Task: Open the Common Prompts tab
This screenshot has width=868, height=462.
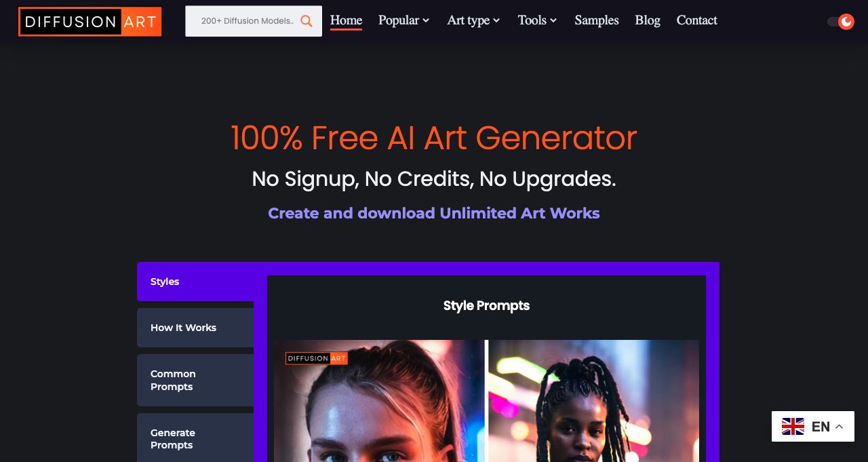Action: coord(195,380)
